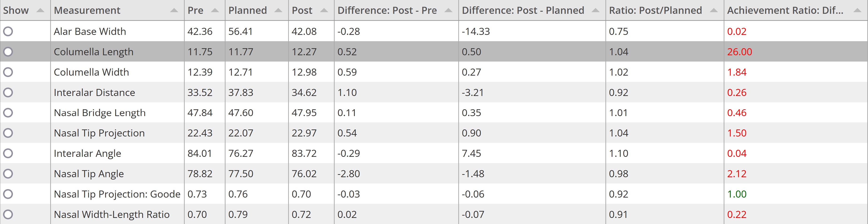Click the 26.00 achievement ratio value
Viewport: 868px width, 224px height.
(x=739, y=52)
